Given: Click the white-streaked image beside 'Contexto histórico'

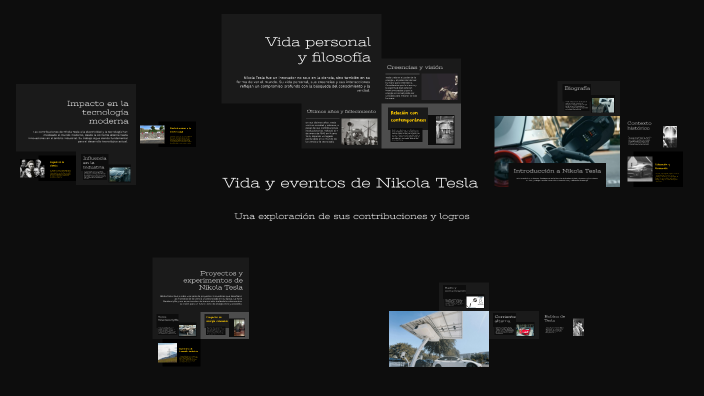Looking at the screenshot, I should coord(670,136).
